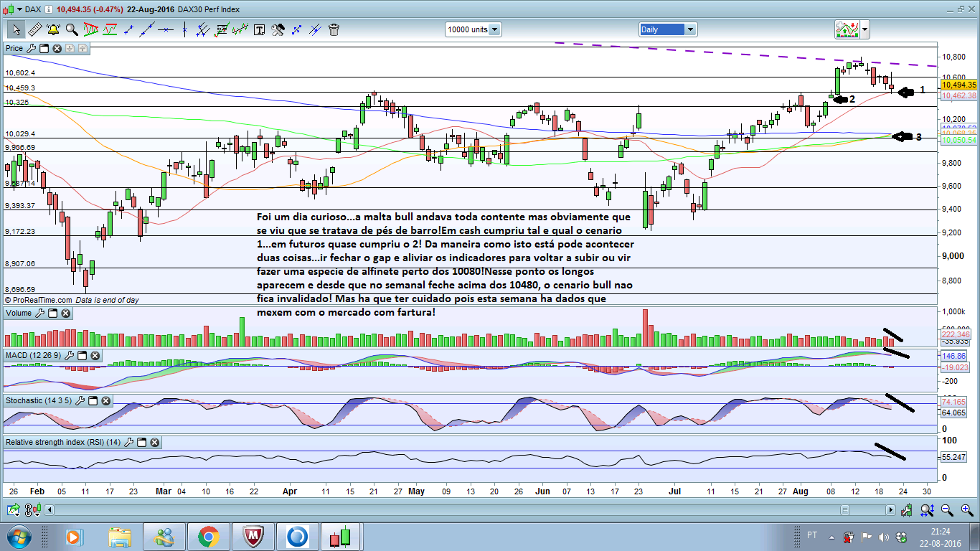Select the vertical line drawing tool

click(x=184, y=29)
